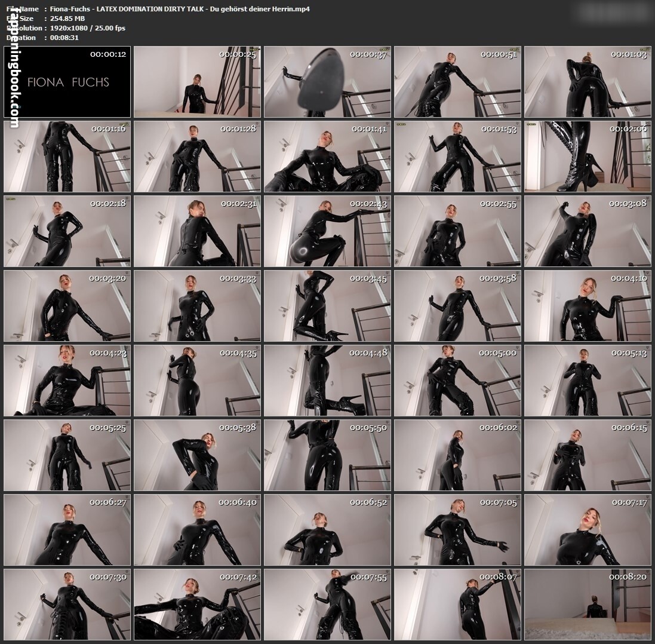Click the last thumbnail at 00:08:20
The image size is (655, 644).
click(588, 605)
